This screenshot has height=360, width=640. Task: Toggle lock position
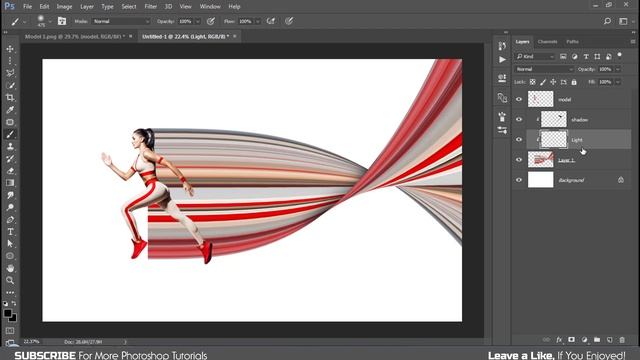click(553, 82)
